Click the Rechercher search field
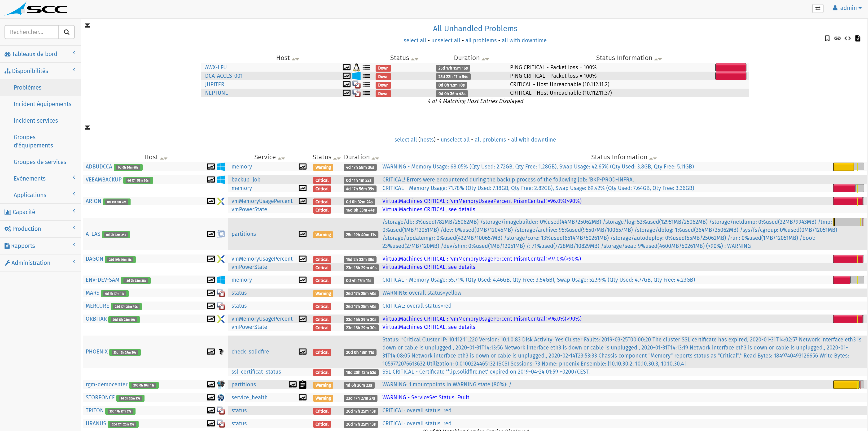This screenshot has width=868, height=431. click(x=32, y=32)
